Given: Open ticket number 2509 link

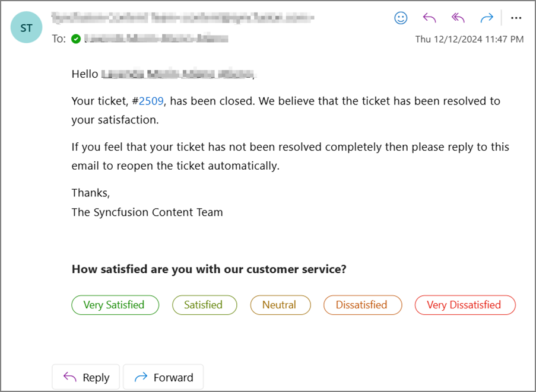Looking at the screenshot, I should coord(151,101).
